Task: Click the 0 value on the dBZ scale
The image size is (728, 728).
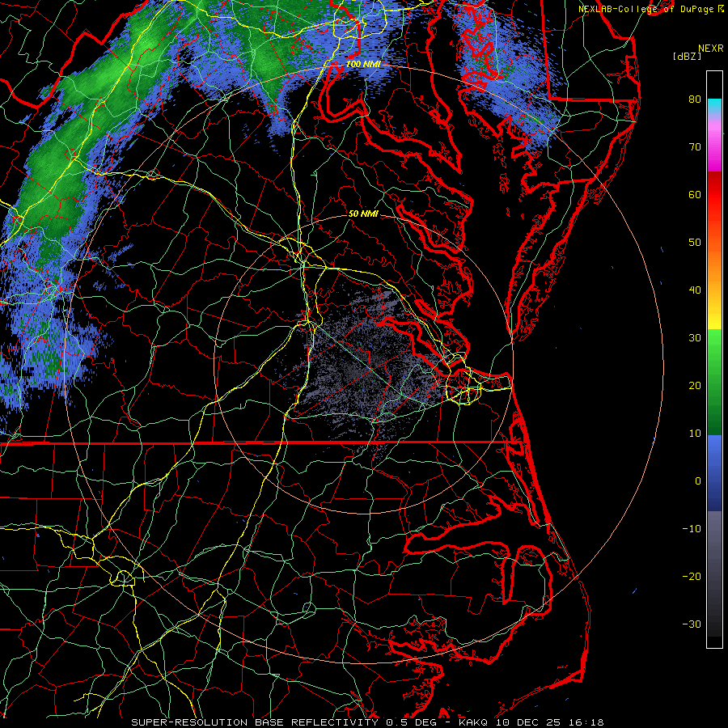Action: (x=698, y=481)
